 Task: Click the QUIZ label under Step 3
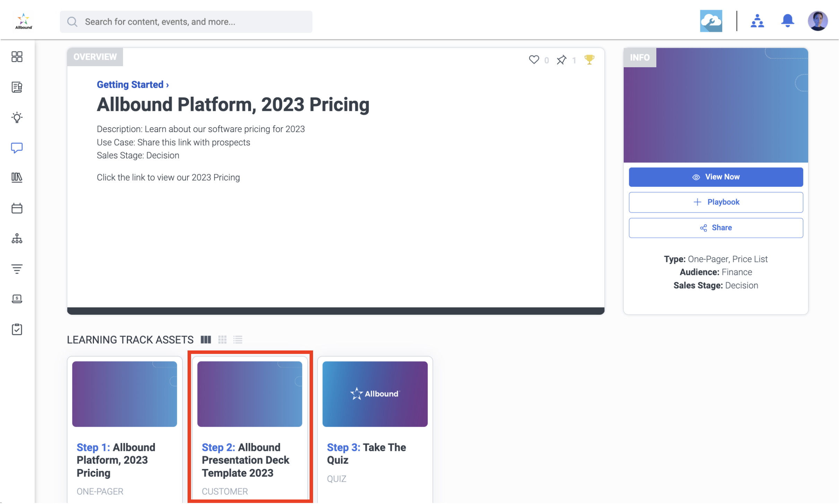tap(337, 479)
